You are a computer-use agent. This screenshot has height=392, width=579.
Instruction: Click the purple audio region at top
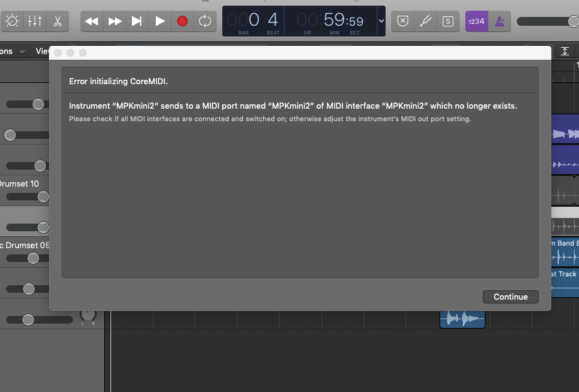pos(565,128)
